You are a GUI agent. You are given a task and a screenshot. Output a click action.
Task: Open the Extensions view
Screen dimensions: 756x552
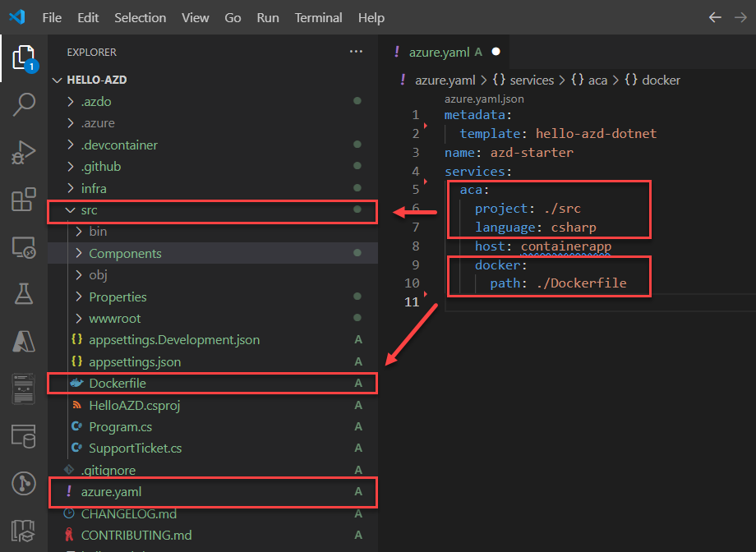click(x=24, y=200)
